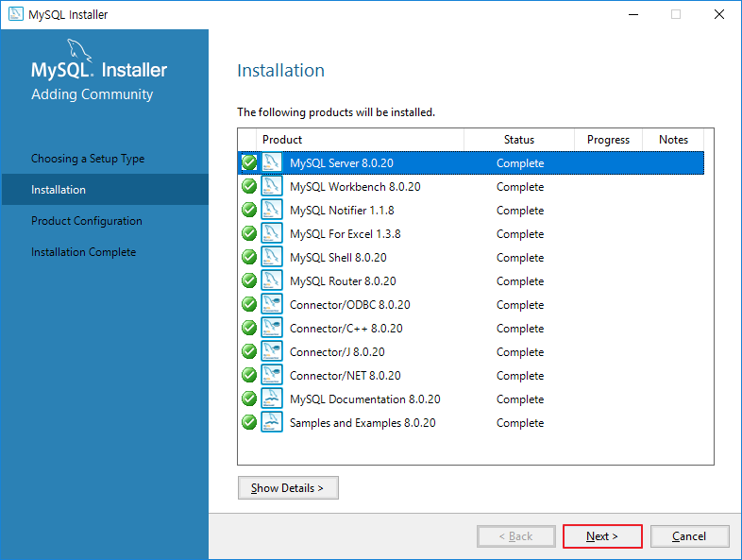
Task: Click the Cancel button
Action: point(689,536)
